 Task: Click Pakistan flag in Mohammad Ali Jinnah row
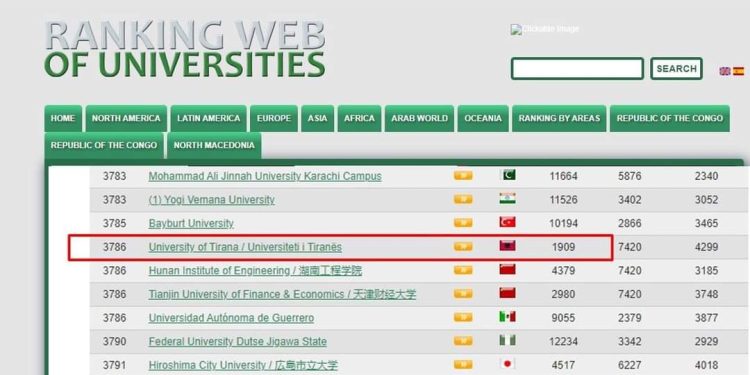[x=507, y=175]
